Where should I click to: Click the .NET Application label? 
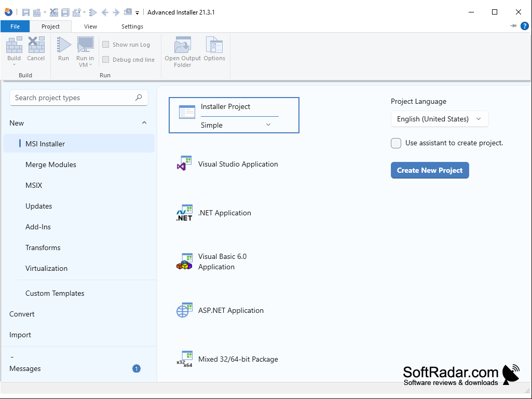tap(225, 213)
